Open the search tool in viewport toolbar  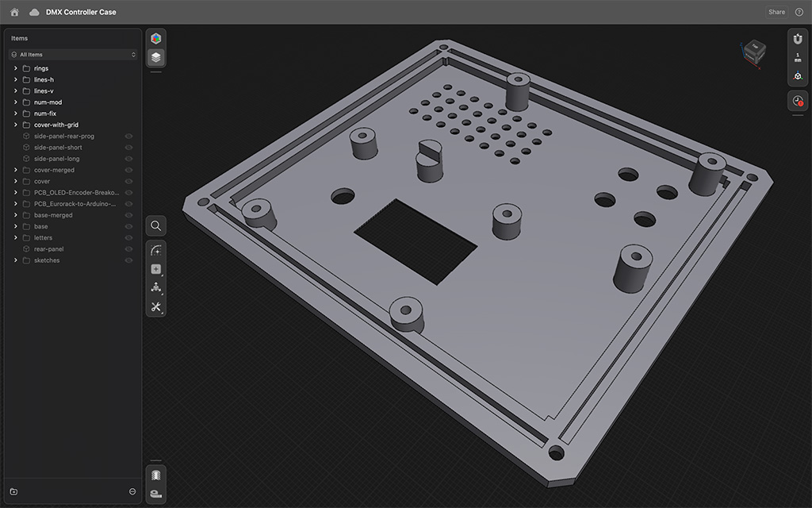(156, 226)
